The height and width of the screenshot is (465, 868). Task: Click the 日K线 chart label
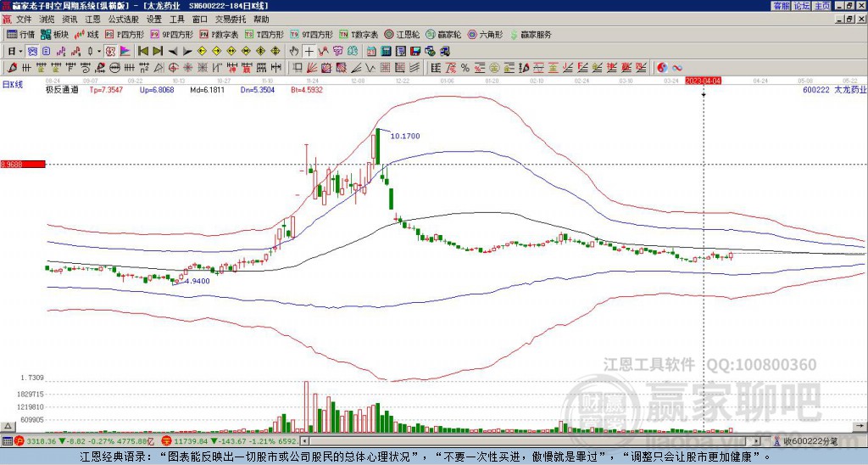click(x=13, y=84)
